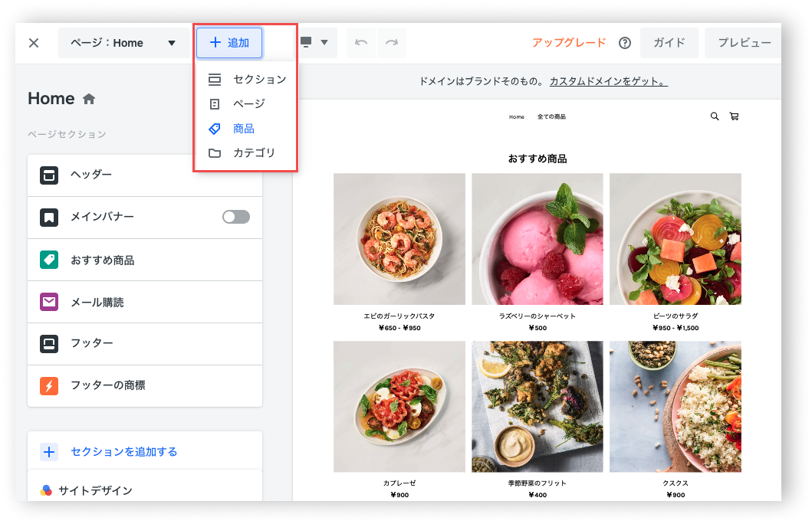Close the site editor with X icon

click(34, 43)
